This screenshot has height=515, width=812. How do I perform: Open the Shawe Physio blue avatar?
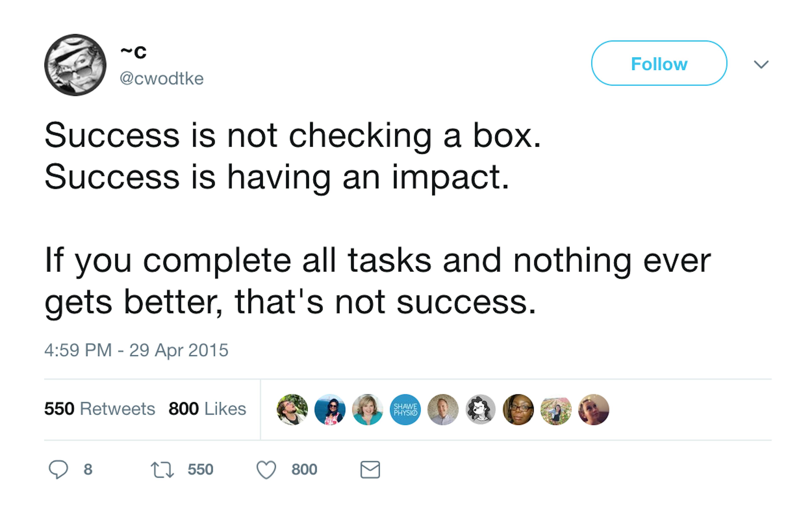point(405,409)
